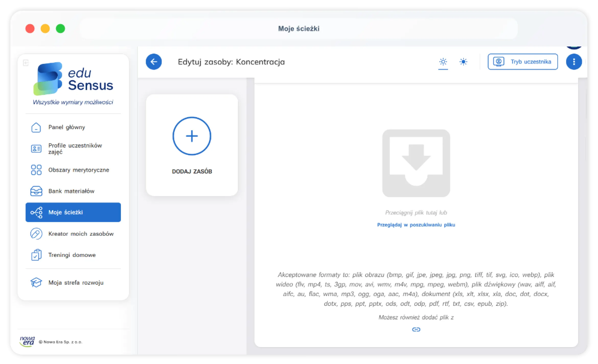598x364 pixels.
Task: Open Treningi domowe
Action: (73, 255)
